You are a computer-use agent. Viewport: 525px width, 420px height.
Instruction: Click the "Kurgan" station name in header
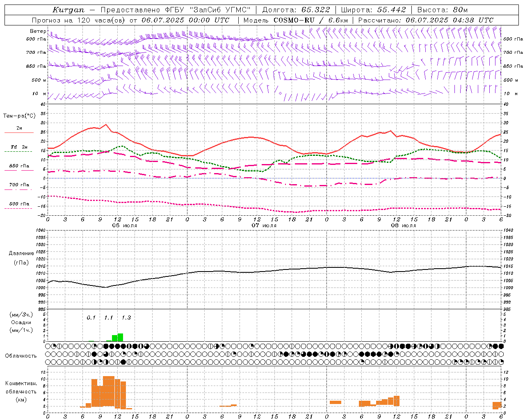68,10
